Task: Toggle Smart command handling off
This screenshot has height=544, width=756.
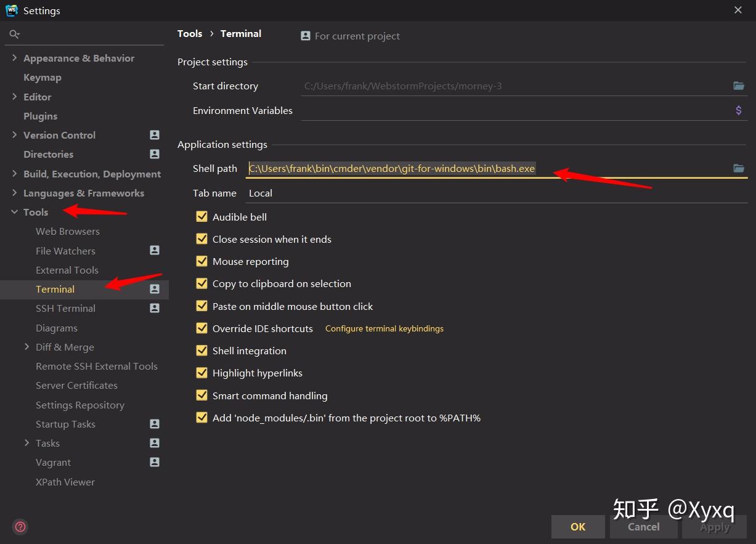Action: coord(201,395)
